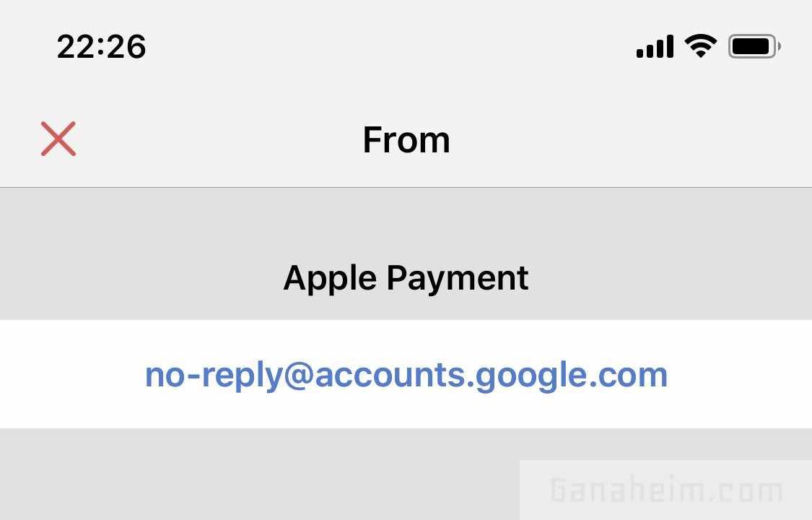Image resolution: width=812 pixels, height=520 pixels.
Task: Select the Apple Payment sender name
Action: (x=406, y=278)
